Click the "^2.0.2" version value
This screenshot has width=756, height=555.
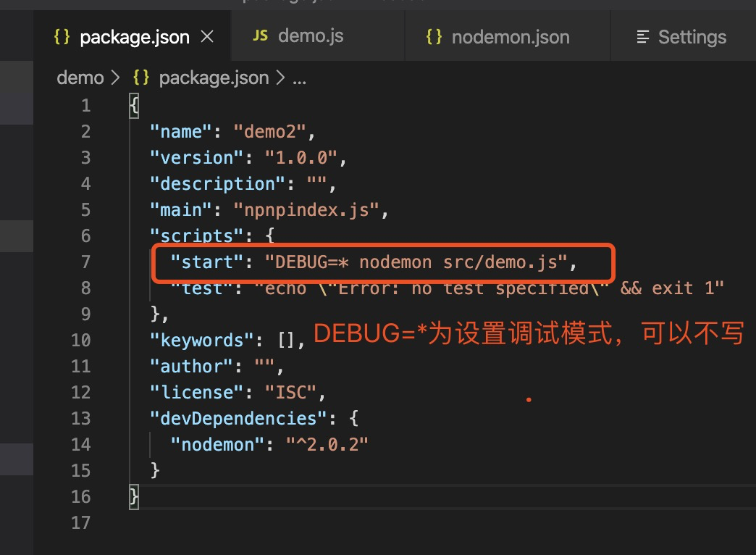coord(327,444)
